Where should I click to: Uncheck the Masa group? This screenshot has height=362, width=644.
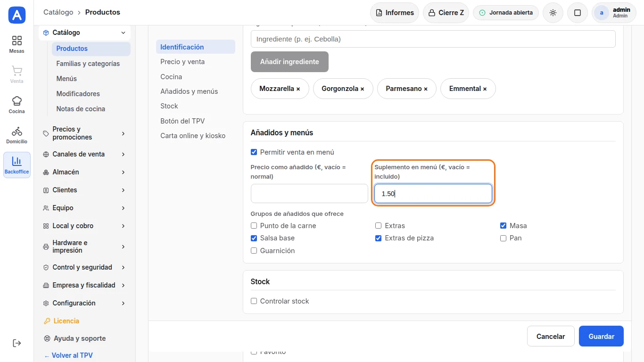(x=503, y=226)
